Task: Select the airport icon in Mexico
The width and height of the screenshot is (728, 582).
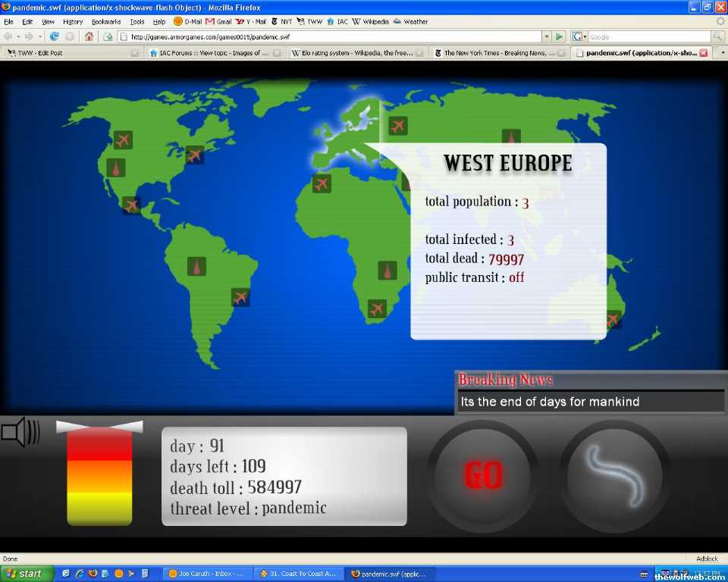Action: coord(131,205)
